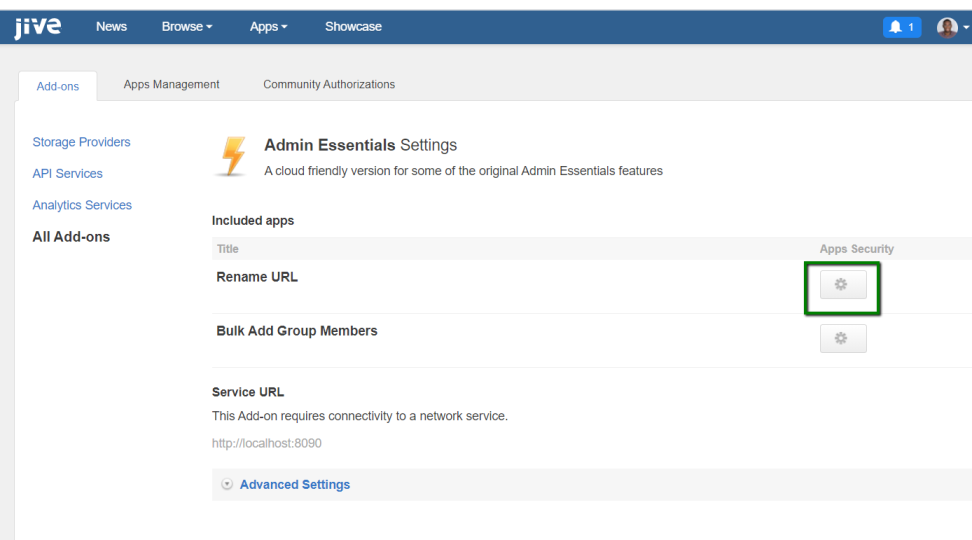972x540 pixels.
Task: Click the Title column header
Action: [x=228, y=249]
